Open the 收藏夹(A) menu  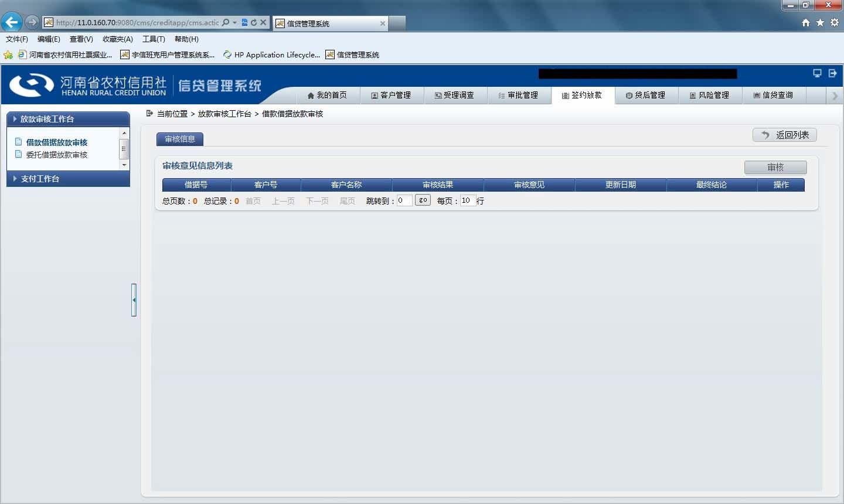click(x=118, y=39)
